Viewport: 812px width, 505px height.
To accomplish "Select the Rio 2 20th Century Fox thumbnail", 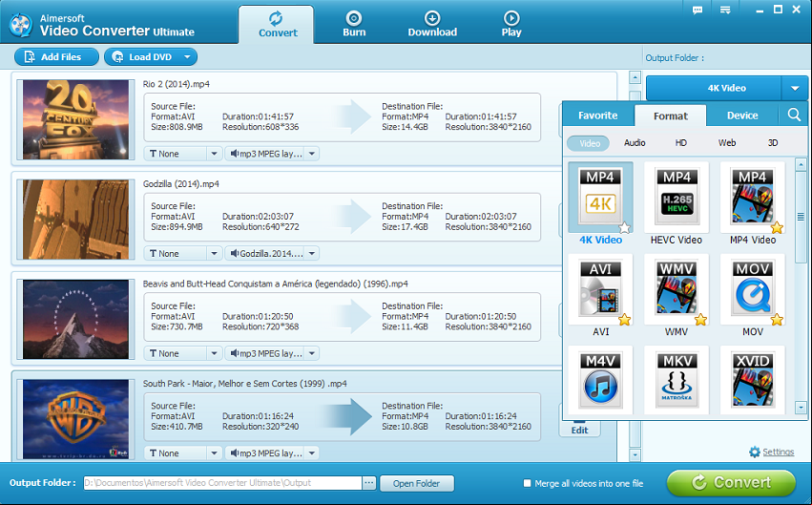I will tap(75, 119).
